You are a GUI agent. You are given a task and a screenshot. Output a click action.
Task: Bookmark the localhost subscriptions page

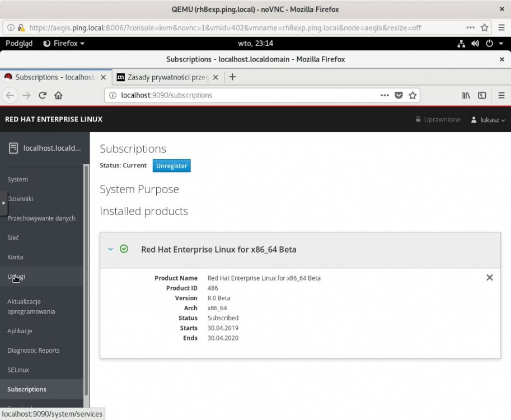412,95
